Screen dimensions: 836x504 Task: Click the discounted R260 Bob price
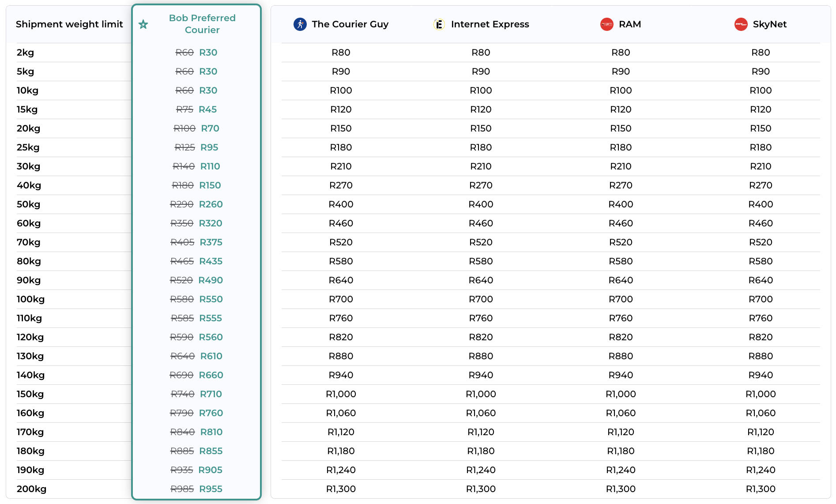point(211,204)
